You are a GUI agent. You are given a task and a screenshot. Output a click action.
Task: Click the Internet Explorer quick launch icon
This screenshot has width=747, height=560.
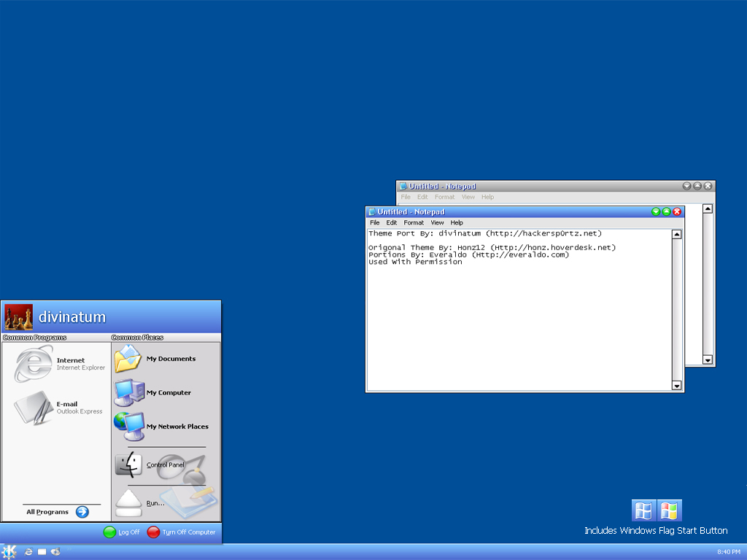[28, 552]
